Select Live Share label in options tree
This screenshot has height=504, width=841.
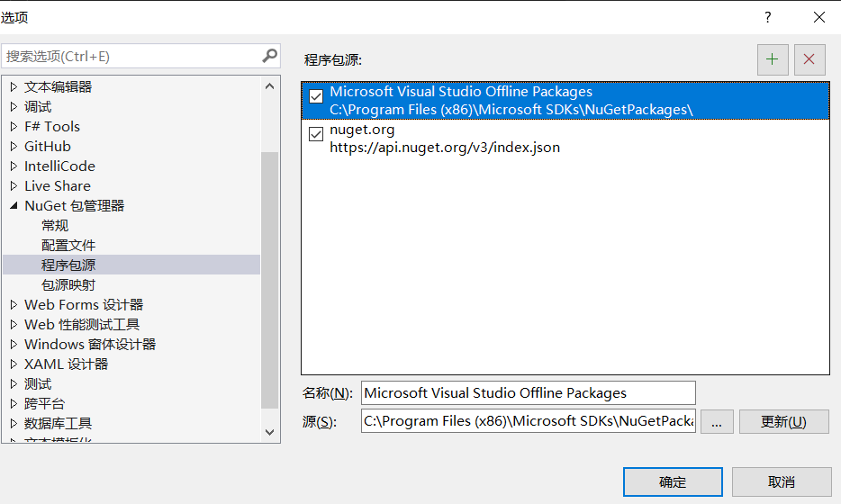58,186
